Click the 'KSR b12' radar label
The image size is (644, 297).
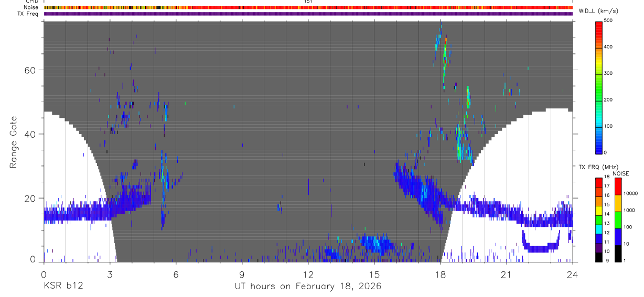[x=63, y=286]
